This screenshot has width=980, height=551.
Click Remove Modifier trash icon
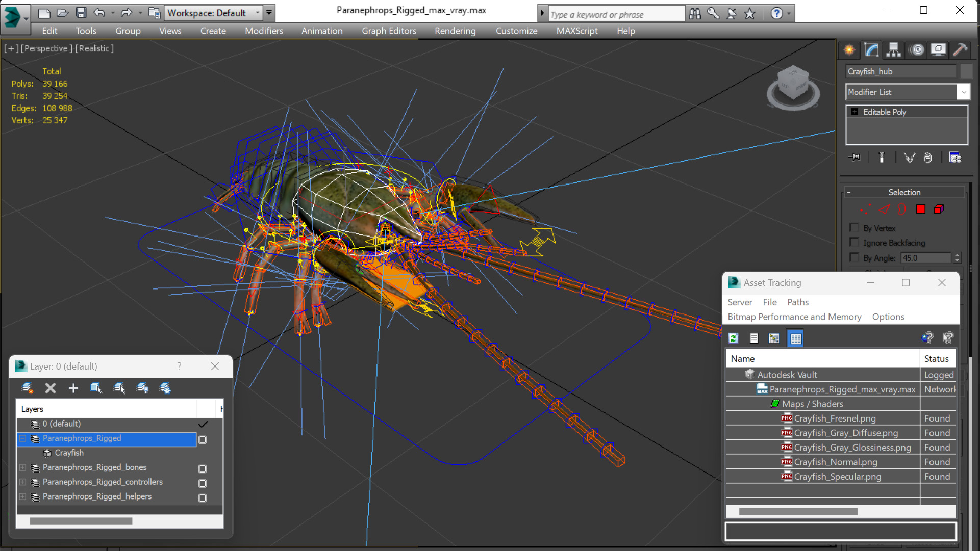point(928,158)
